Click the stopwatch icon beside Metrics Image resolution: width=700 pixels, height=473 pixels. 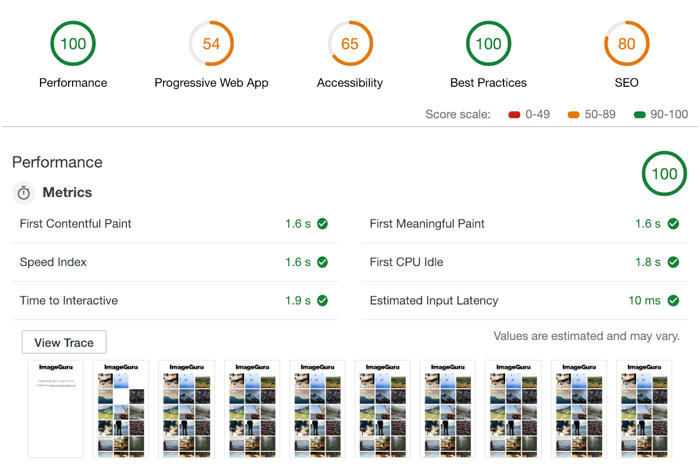point(24,193)
